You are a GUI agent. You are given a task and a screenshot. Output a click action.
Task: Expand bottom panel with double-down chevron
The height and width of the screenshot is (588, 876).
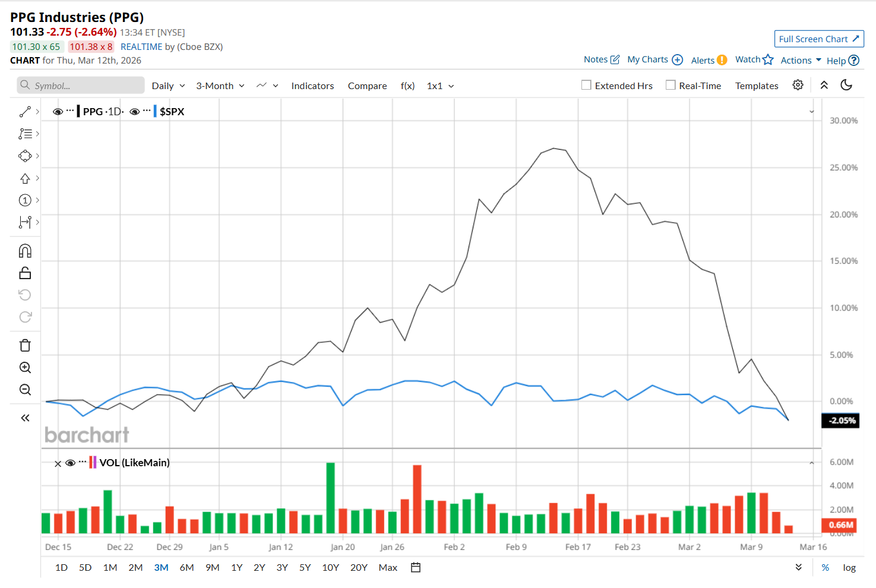click(799, 567)
